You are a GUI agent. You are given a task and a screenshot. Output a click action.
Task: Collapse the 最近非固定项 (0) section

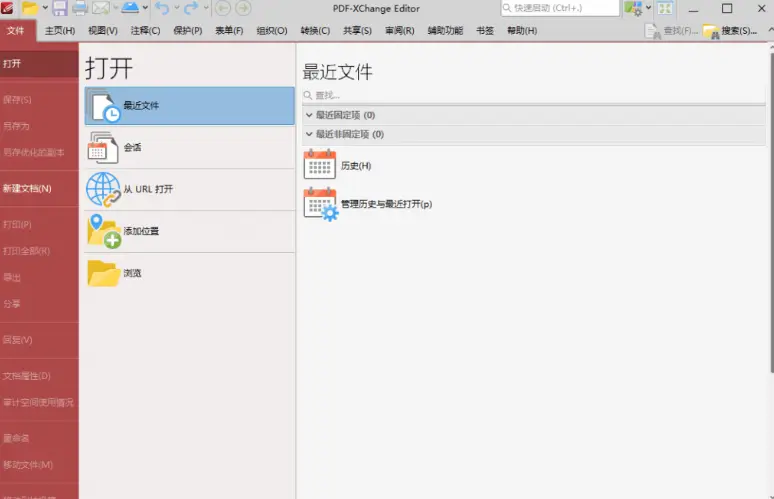pos(309,134)
